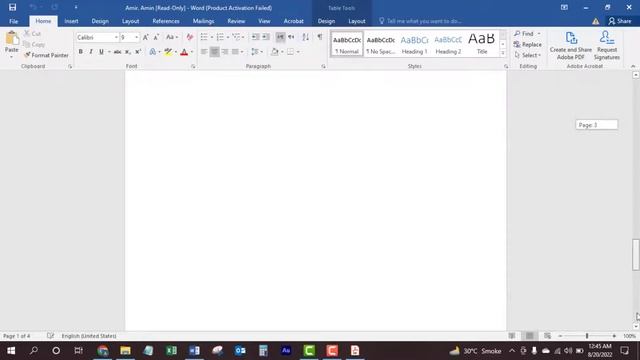Save the document with the floppy icon
Screen dimensions: 640x360
point(12,7)
